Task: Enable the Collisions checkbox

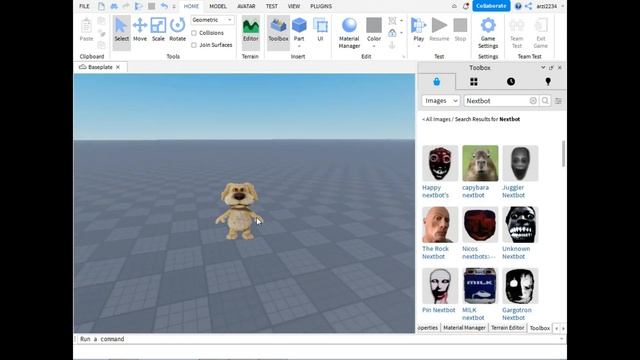Action: click(194, 33)
